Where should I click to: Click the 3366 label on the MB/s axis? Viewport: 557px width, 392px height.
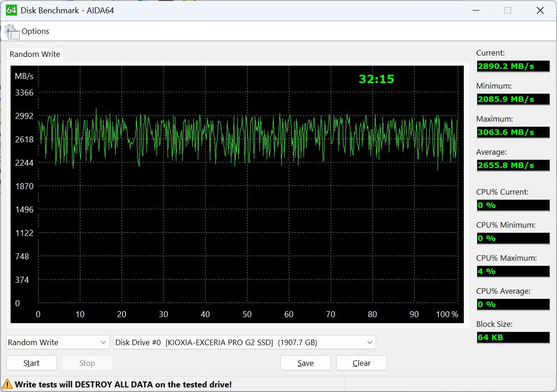click(24, 93)
